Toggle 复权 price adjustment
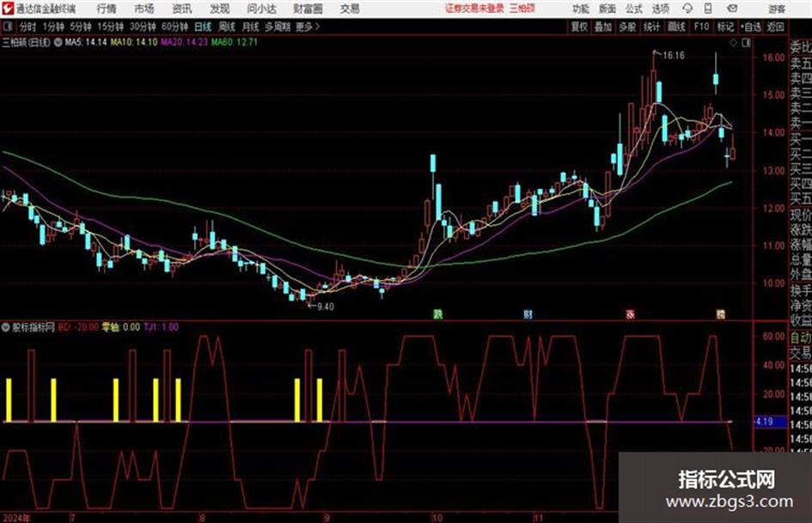Screen dimensions: 812x523 (x=578, y=27)
